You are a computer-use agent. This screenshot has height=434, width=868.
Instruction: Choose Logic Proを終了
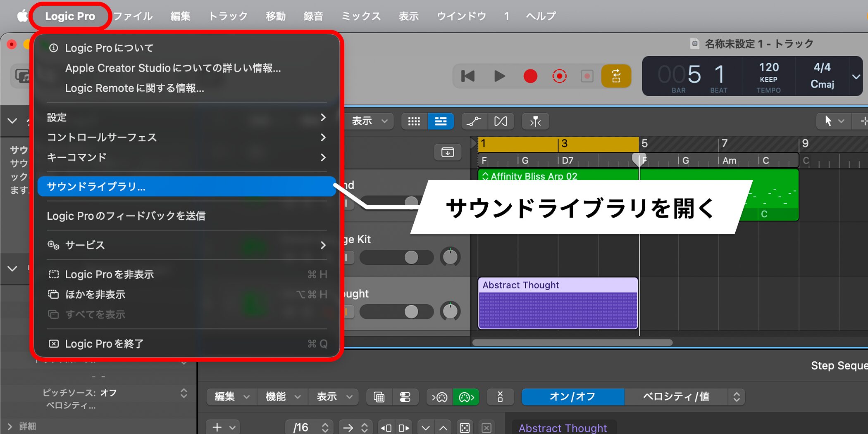tap(186, 344)
